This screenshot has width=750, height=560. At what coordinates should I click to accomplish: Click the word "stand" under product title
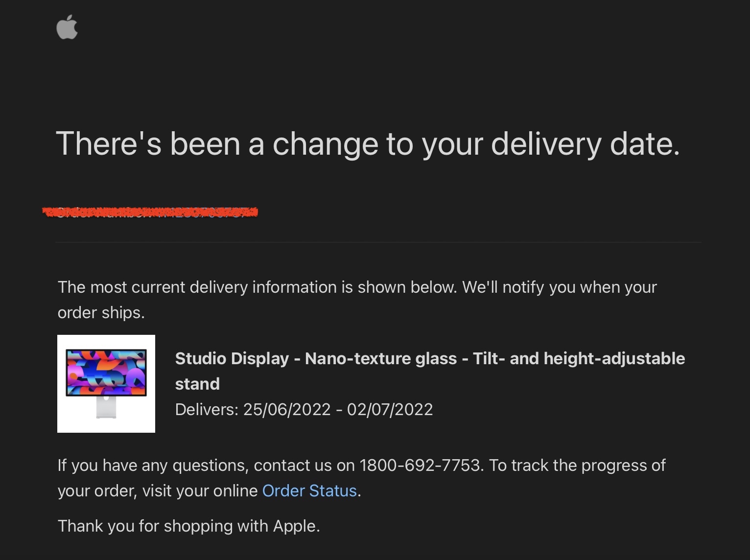(197, 384)
